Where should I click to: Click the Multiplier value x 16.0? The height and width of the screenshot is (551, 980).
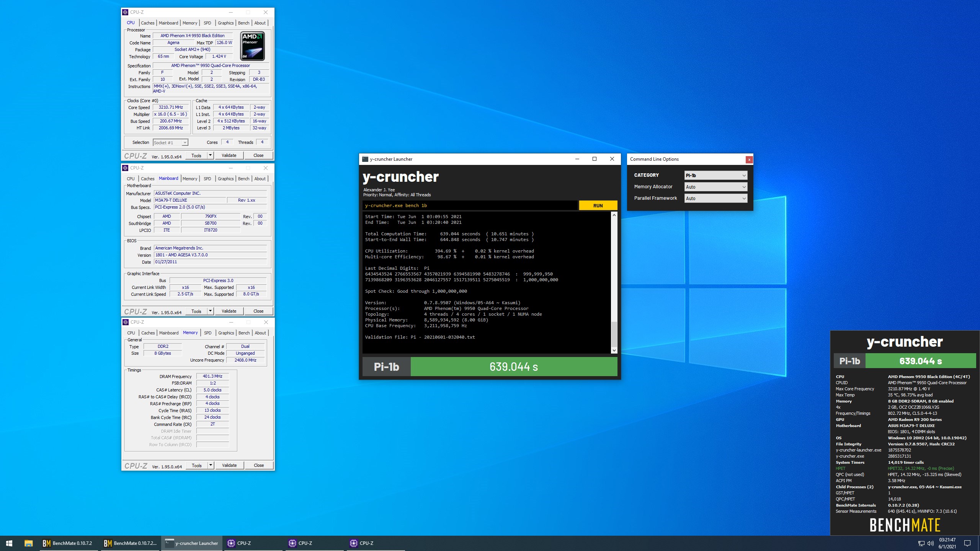(171, 114)
